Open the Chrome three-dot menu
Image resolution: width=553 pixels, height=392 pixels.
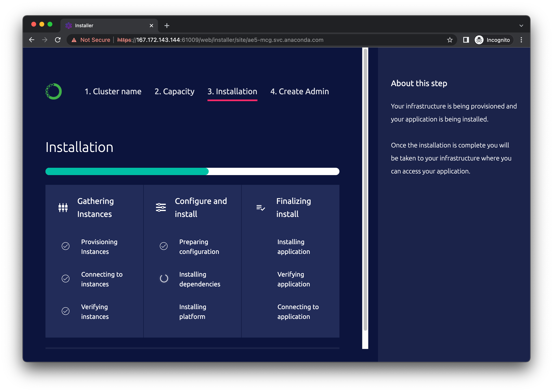(x=521, y=40)
